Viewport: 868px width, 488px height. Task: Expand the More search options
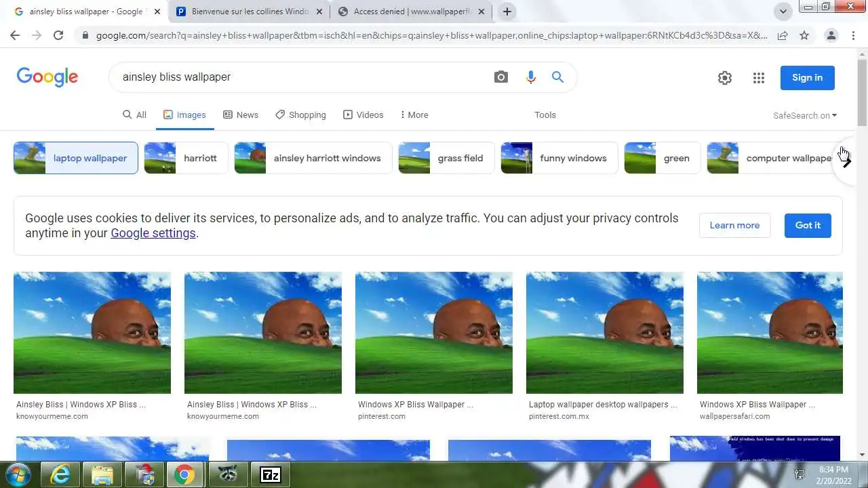(414, 115)
